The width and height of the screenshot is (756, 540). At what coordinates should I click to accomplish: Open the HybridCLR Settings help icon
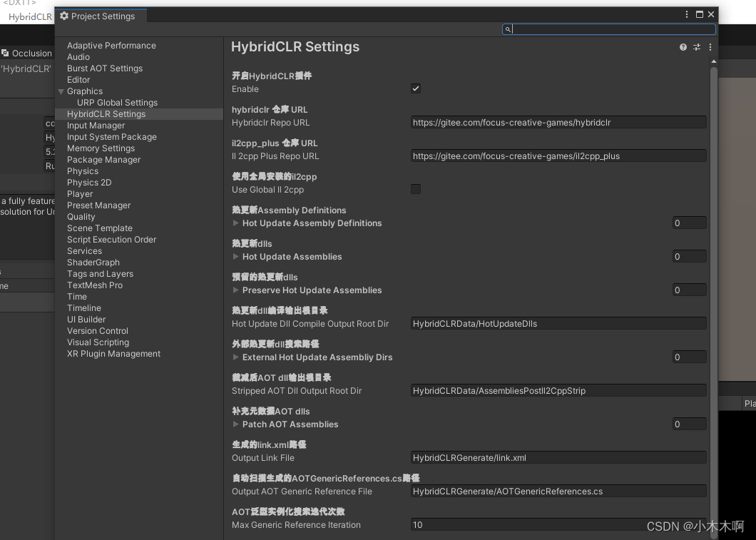(x=683, y=47)
